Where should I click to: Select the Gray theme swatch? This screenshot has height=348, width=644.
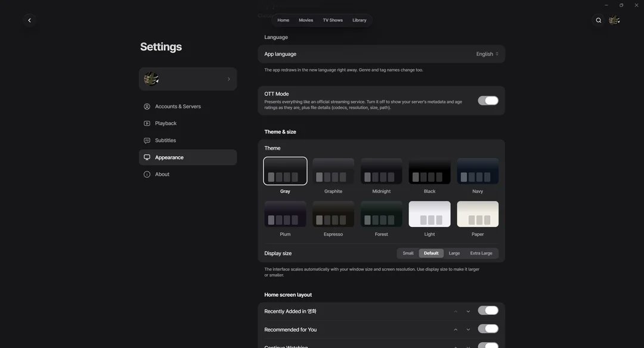pos(285,170)
